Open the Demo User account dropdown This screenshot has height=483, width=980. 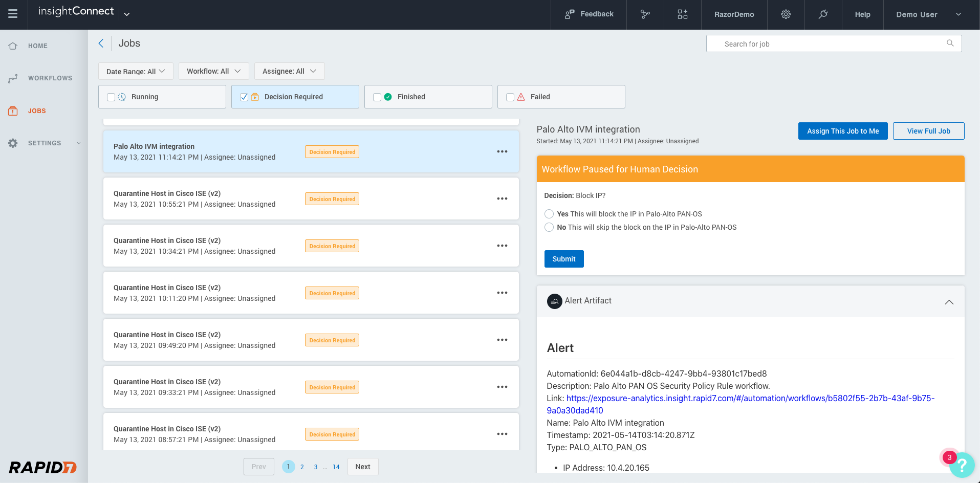click(x=929, y=14)
